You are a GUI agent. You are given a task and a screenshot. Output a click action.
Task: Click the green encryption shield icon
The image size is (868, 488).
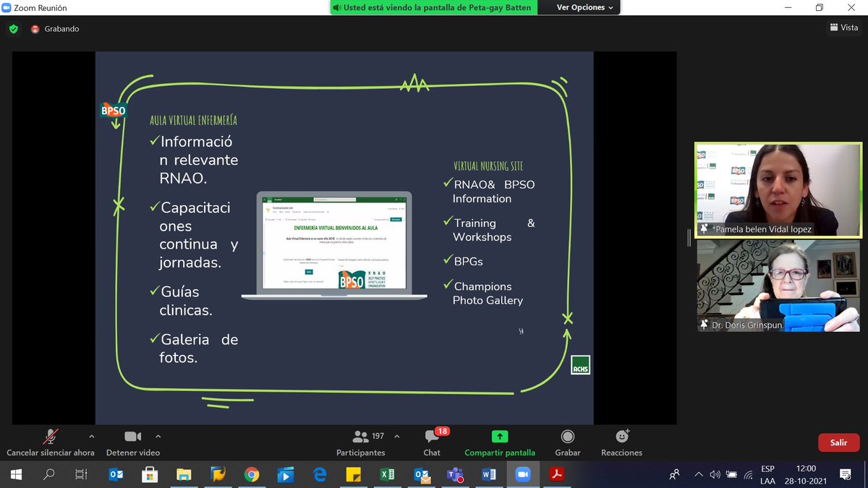coord(13,29)
